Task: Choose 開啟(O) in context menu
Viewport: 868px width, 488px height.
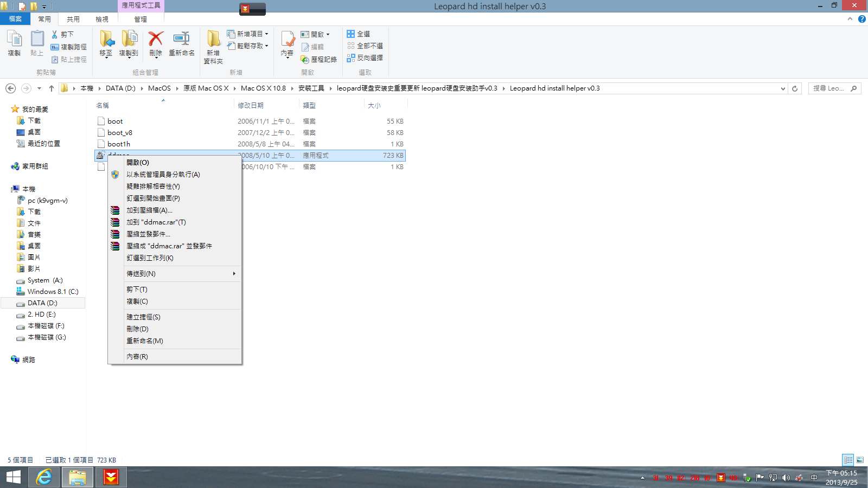Action: click(x=175, y=163)
